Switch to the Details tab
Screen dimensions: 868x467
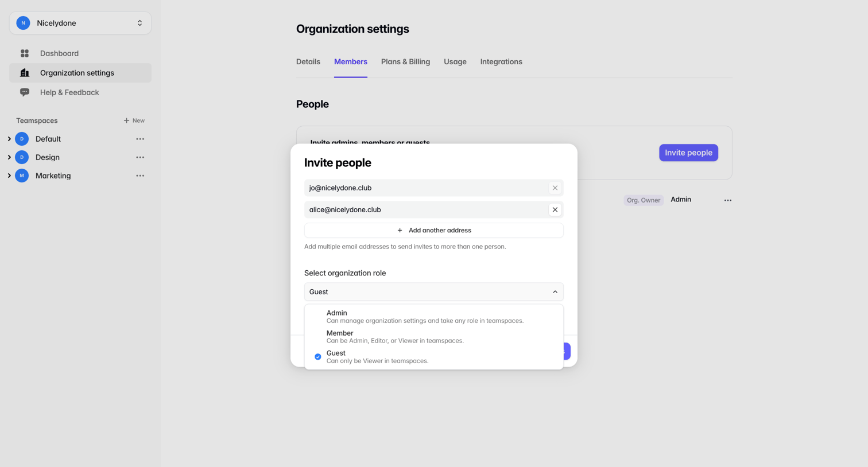[308, 62]
